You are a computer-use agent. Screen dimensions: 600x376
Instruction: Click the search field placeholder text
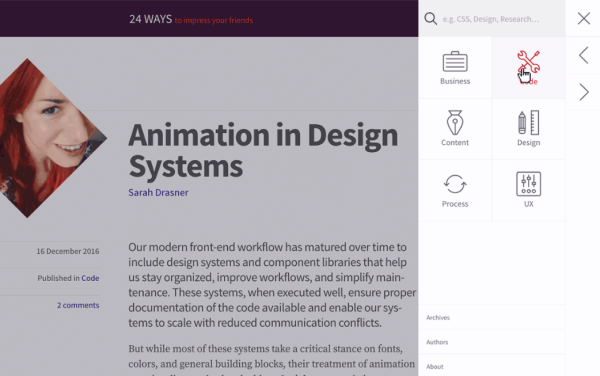(491, 19)
